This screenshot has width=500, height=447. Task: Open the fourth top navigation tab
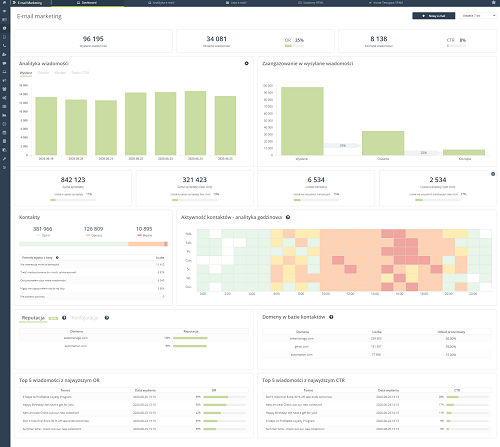point(311,3)
